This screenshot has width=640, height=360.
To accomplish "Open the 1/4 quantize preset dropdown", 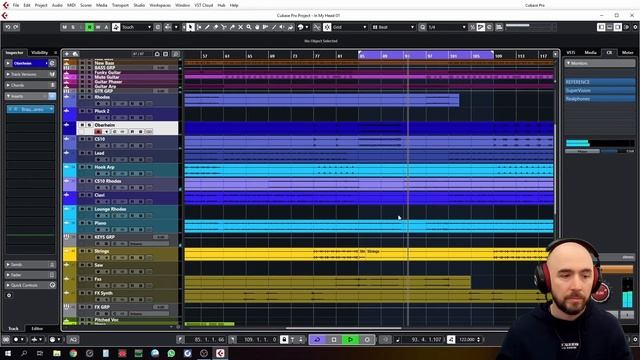I will coord(447,27).
